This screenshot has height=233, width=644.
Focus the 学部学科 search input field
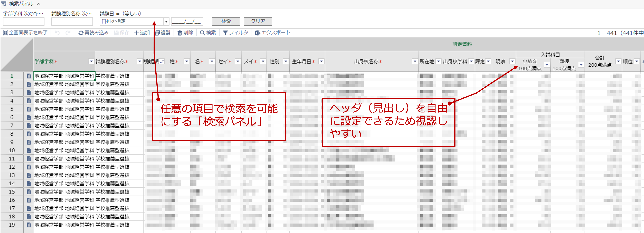tap(24, 21)
